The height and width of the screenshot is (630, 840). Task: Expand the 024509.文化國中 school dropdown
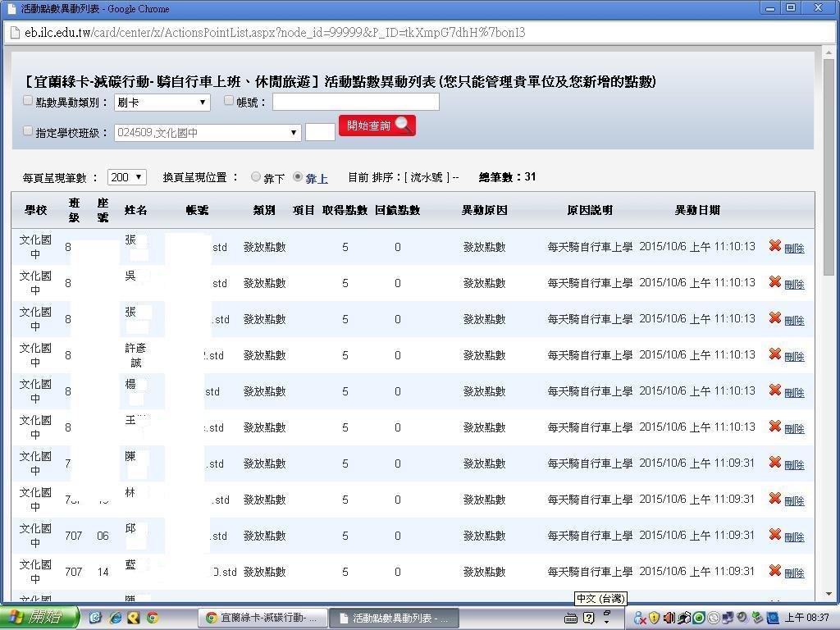pyautogui.click(x=208, y=132)
